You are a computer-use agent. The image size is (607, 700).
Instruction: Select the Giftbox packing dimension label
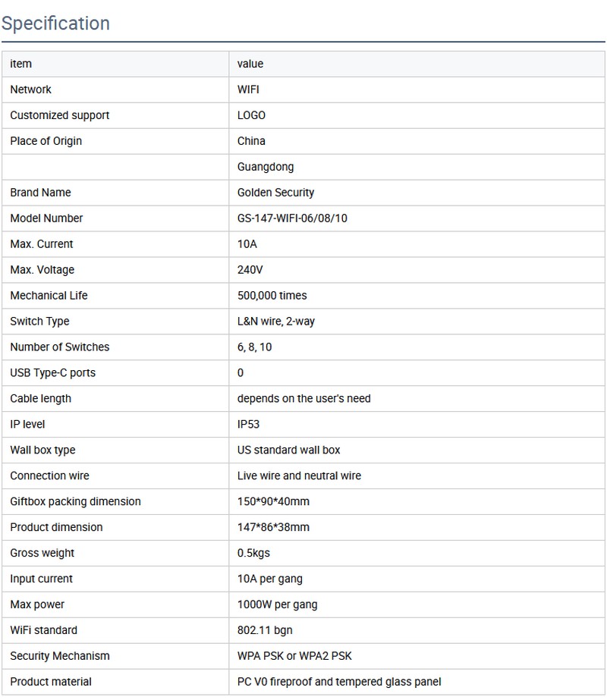[x=76, y=502]
